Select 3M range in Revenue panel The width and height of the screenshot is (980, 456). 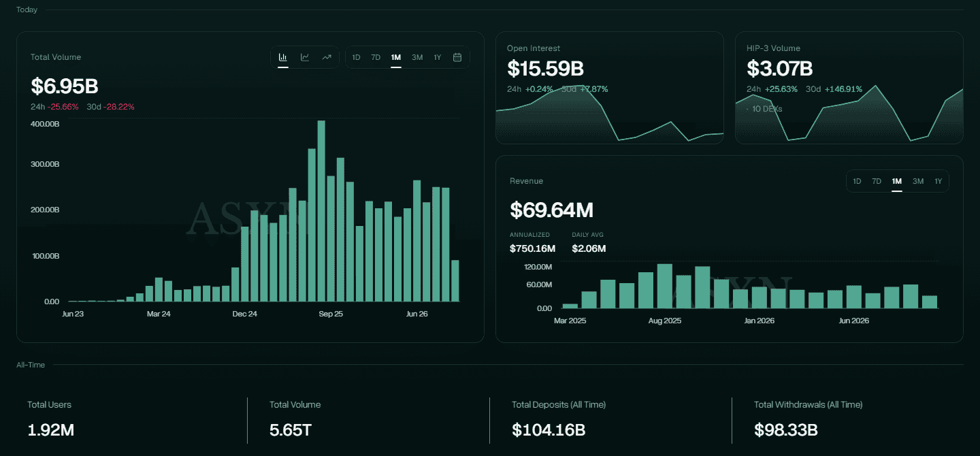(x=918, y=181)
